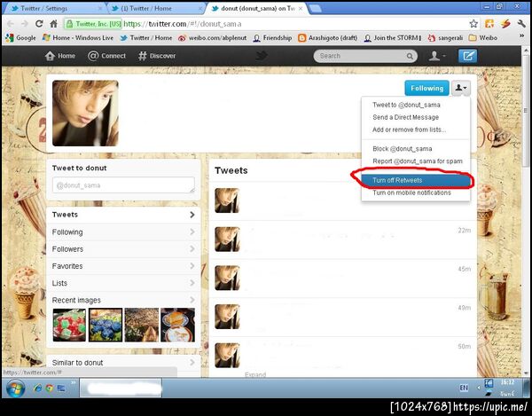The height and width of the screenshot is (416, 532).
Task: Open the Arashigoto (draft) bookmark
Action: point(328,37)
